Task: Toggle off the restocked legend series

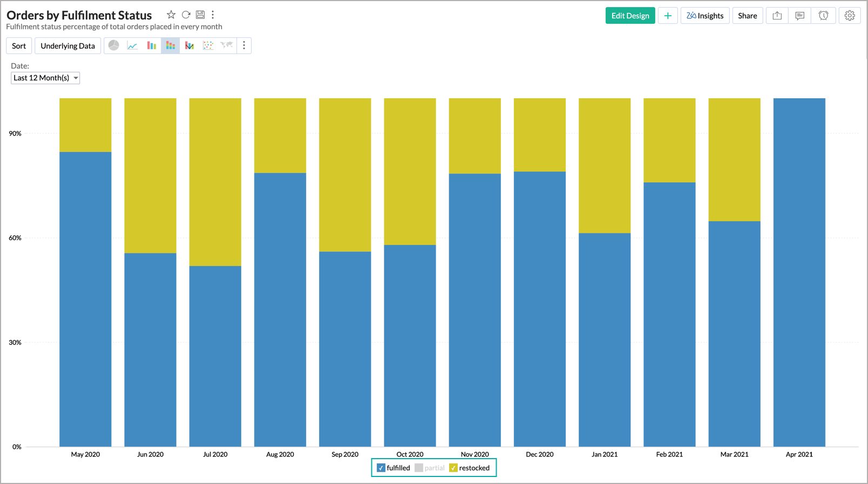Action: point(453,468)
